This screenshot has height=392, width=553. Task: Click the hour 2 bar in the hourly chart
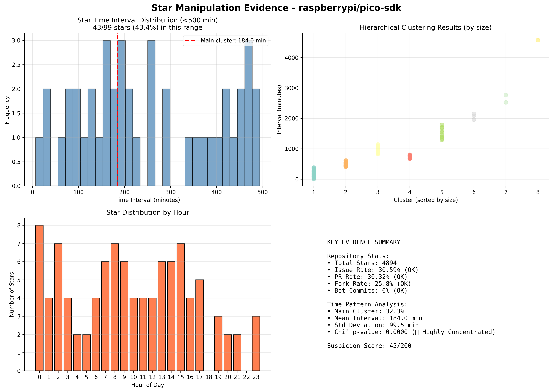tap(58, 307)
